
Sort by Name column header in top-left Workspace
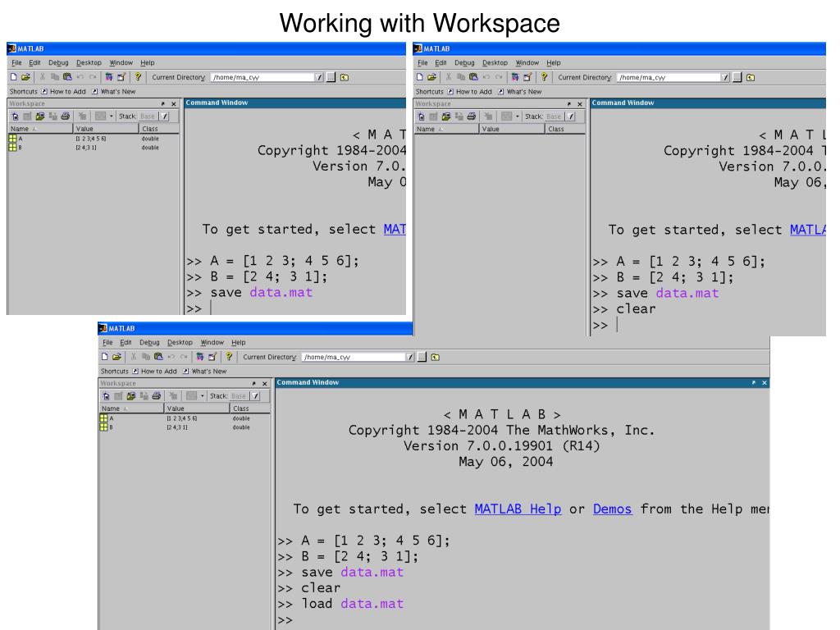pos(41,129)
